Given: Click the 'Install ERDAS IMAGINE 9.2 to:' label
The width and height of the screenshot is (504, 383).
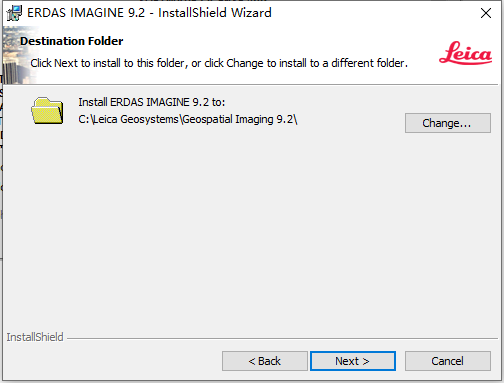Looking at the screenshot, I should pos(152,102).
